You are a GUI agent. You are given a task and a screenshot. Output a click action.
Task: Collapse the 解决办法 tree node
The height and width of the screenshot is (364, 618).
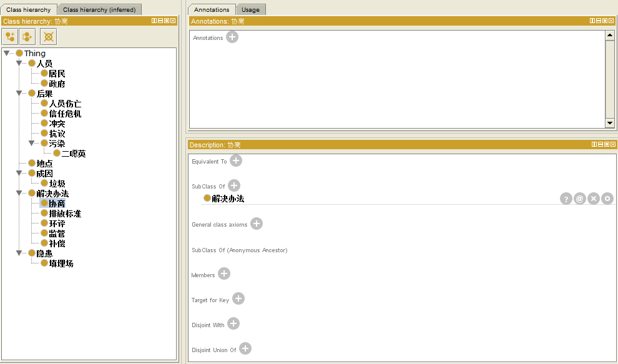coord(19,194)
